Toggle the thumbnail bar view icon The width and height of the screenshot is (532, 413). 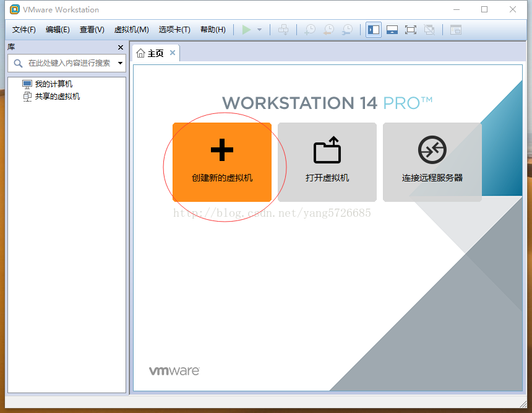pos(392,30)
